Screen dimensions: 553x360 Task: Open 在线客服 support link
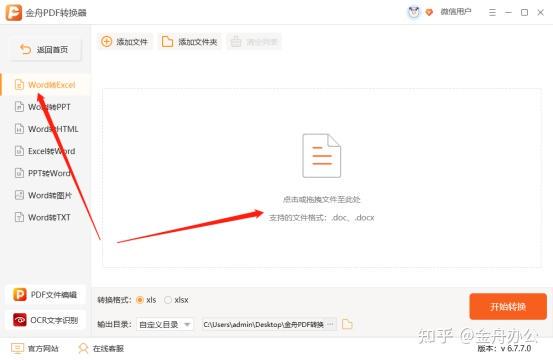[101, 348]
